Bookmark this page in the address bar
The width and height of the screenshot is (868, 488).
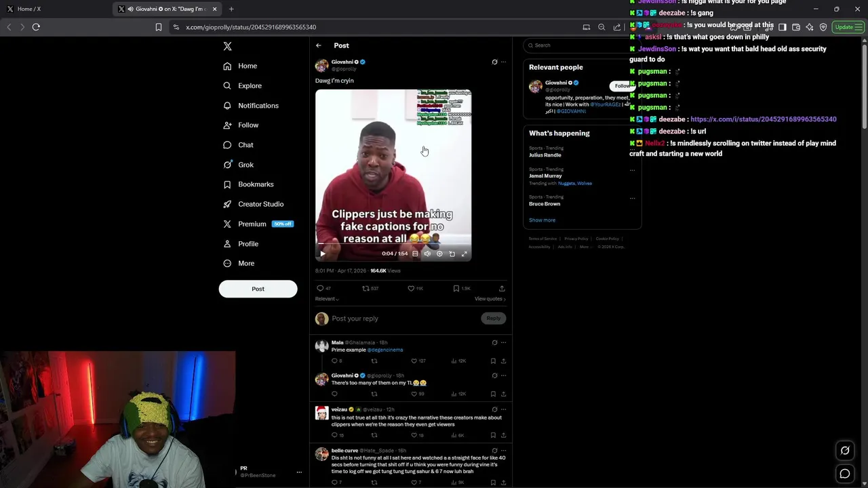(x=158, y=27)
